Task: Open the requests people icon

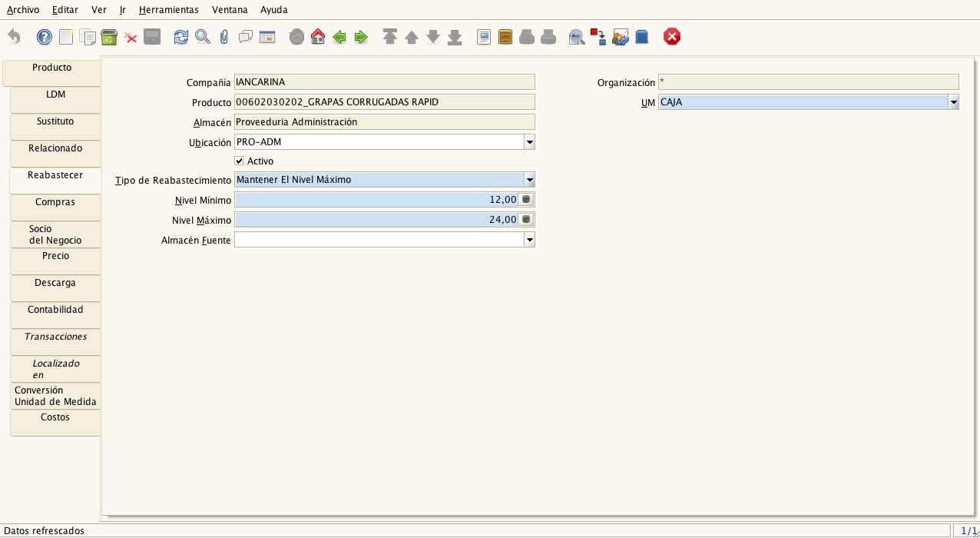Action: [621, 37]
